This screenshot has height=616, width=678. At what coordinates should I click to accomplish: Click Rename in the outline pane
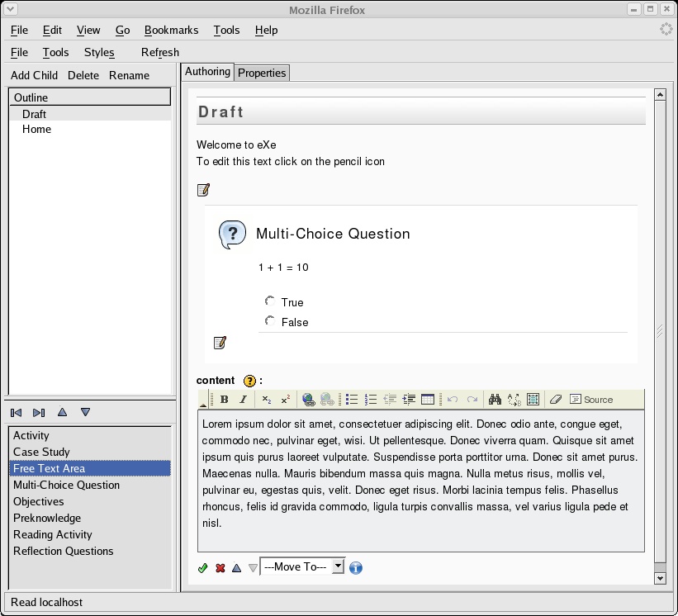click(129, 75)
